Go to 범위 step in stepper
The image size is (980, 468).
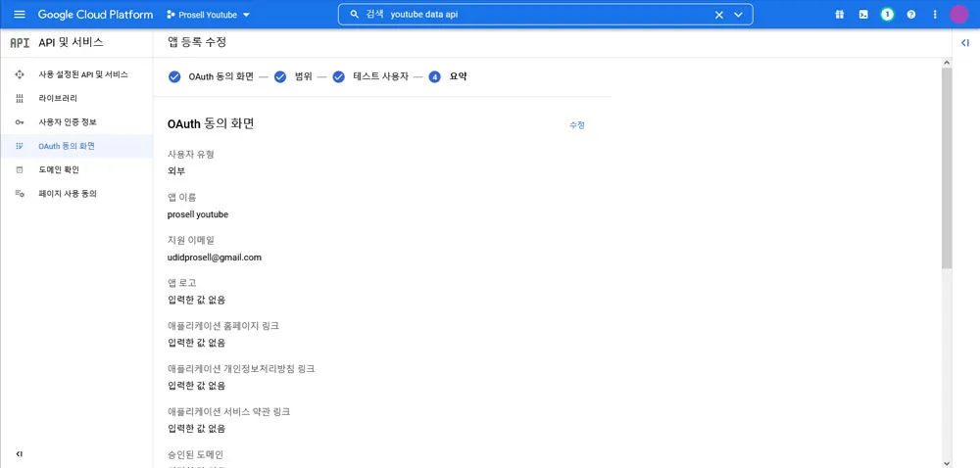tap(293, 76)
